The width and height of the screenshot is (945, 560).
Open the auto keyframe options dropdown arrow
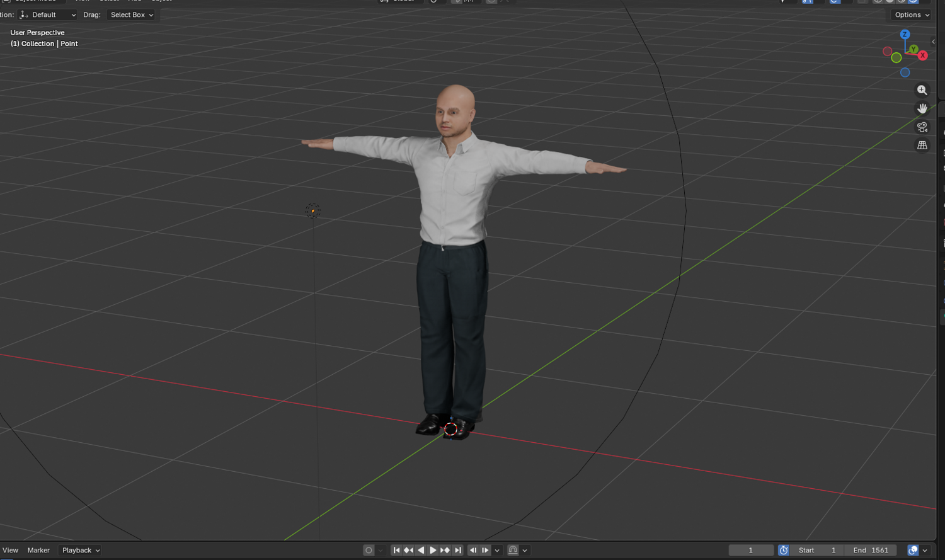pos(381,550)
